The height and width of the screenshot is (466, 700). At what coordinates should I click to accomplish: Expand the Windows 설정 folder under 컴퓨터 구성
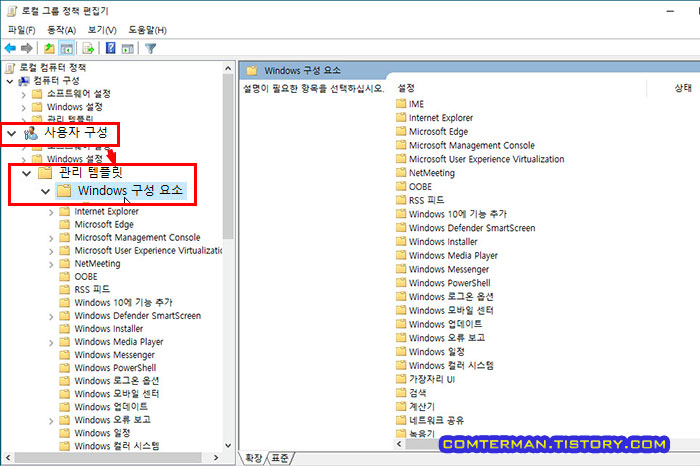point(24,108)
